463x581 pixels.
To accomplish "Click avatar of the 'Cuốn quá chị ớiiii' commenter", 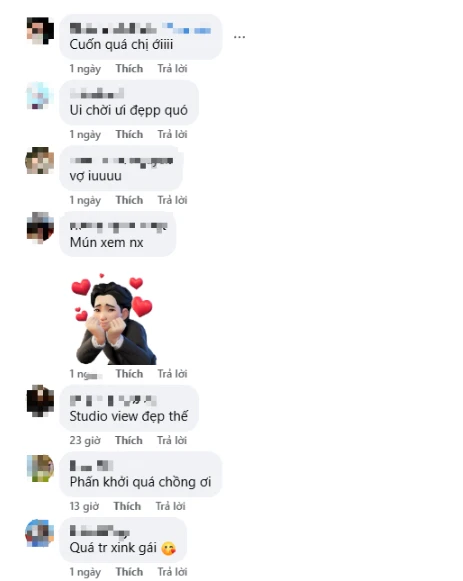I will (40, 31).
